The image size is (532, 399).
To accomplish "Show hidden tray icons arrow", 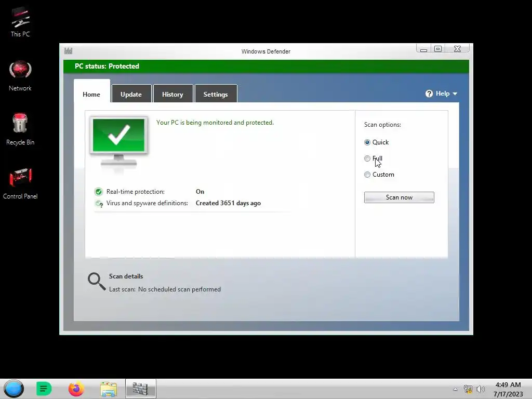I will 455,389.
